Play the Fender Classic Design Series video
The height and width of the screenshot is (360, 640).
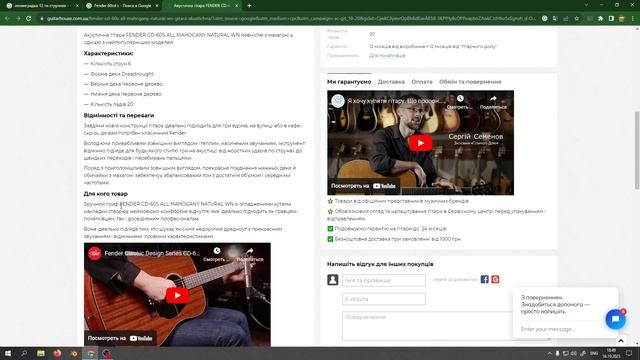tap(177, 295)
